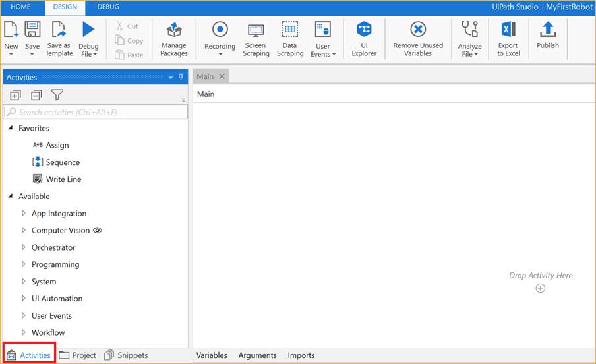Launch Data Scraping tool

click(290, 39)
